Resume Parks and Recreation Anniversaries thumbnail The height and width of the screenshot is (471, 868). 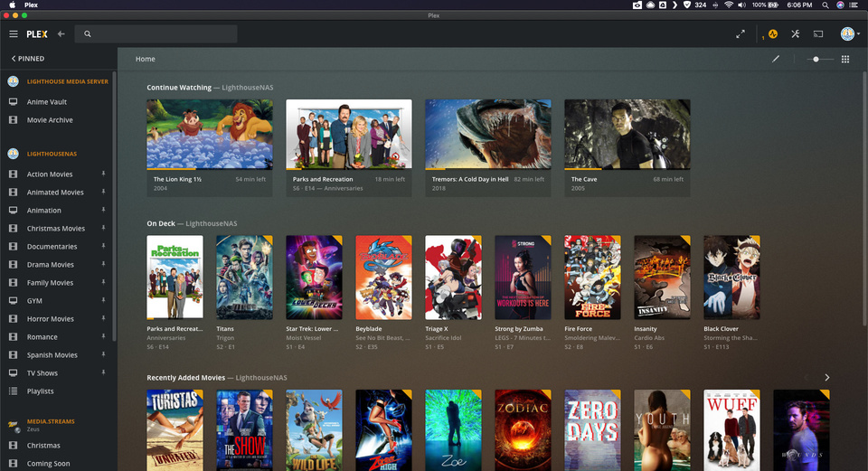(x=349, y=134)
